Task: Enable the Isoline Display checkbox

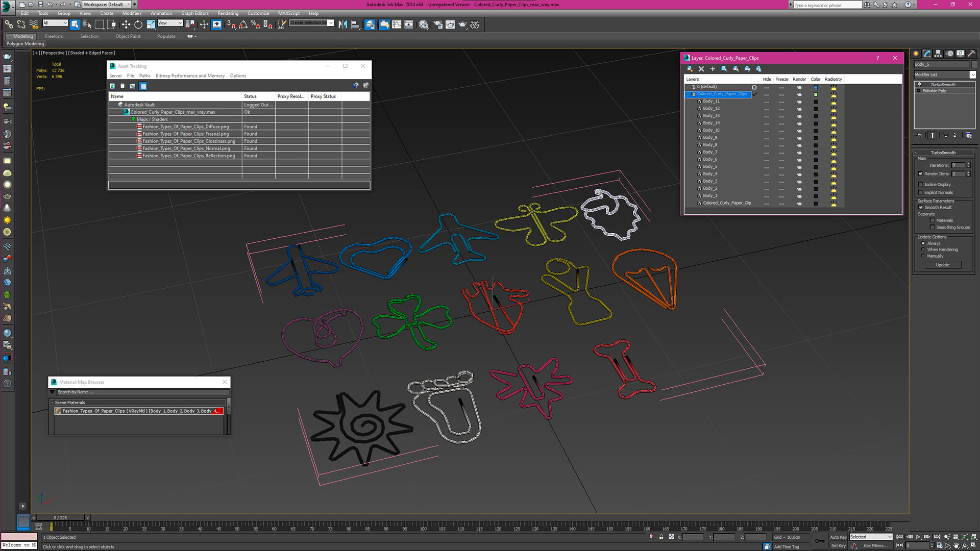Action: 920,185
